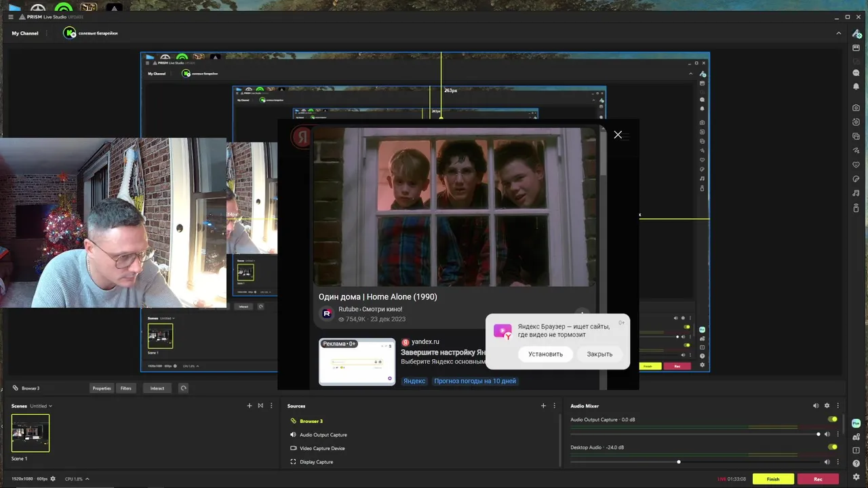Open Properties for Browser 3
Screen dimensions: 868x488
[102, 388]
